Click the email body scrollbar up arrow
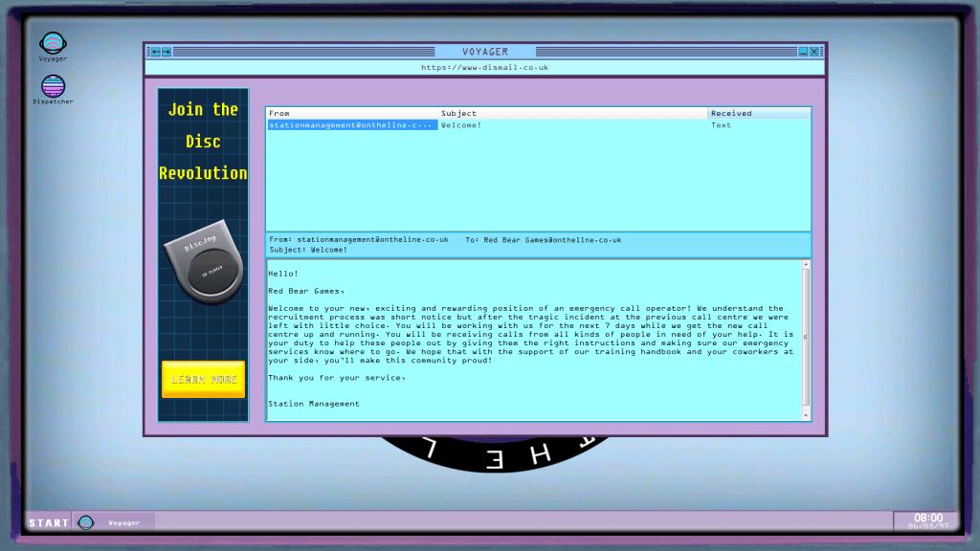980x551 pixels. pos(806,264)
